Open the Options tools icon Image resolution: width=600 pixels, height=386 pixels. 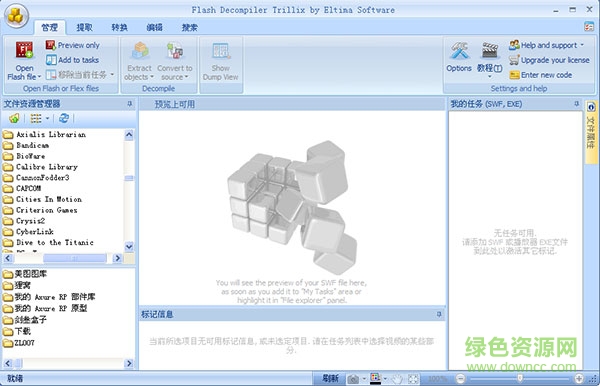point(459,51)
